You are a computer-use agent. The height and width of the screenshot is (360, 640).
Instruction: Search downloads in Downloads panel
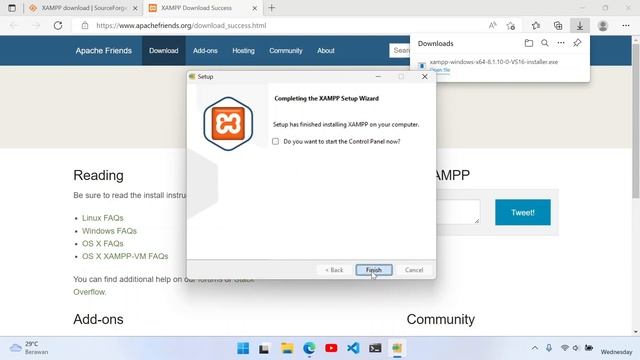[545, 43]
